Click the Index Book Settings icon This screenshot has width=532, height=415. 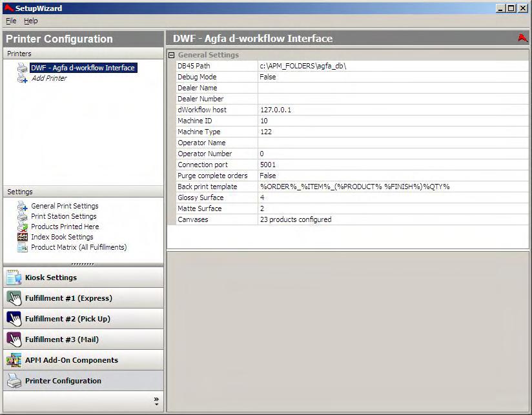[x=23, y=237]
